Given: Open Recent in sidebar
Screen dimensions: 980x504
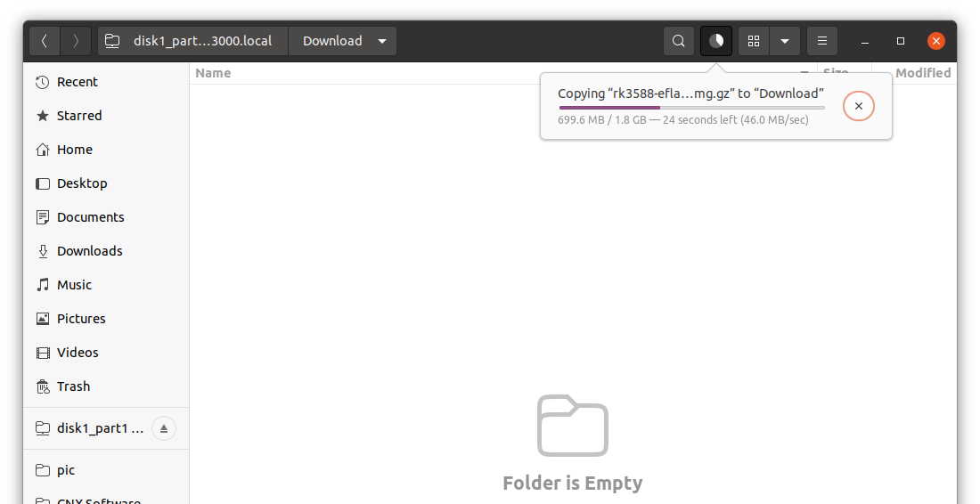Looking at the screenshot, I should pyautogui.click(x=106, y=82).
